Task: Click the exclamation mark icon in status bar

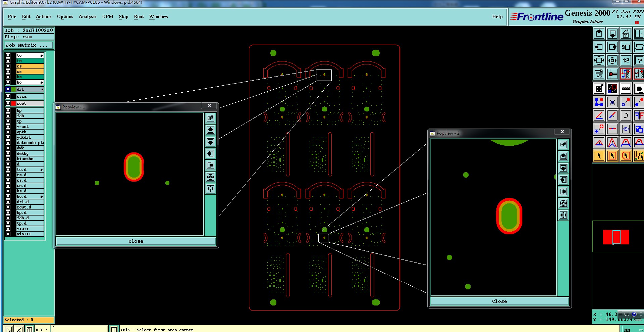Action: coord(114,329)
